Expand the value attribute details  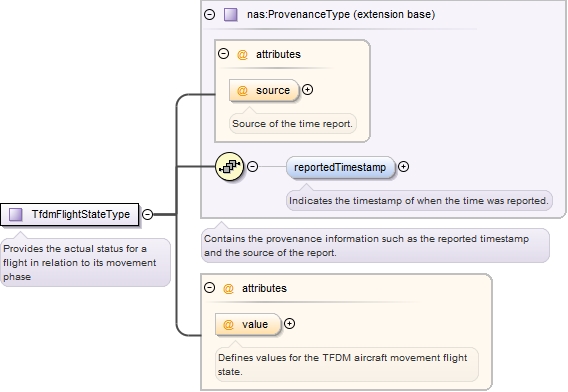pos(289,324)
